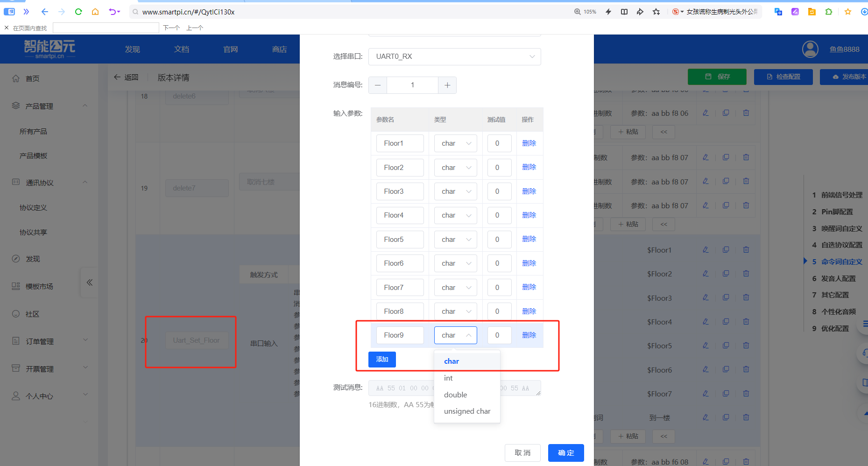This screenshot has height=466, width=868.
Task: Click the bookmark star in address bar
Action: click(656, 12)
